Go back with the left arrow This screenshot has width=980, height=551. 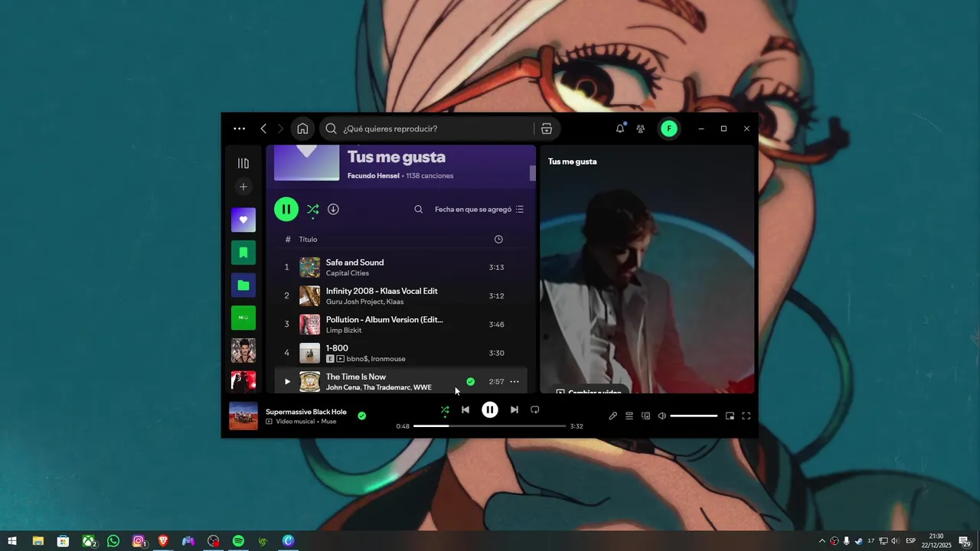[263, 129]
